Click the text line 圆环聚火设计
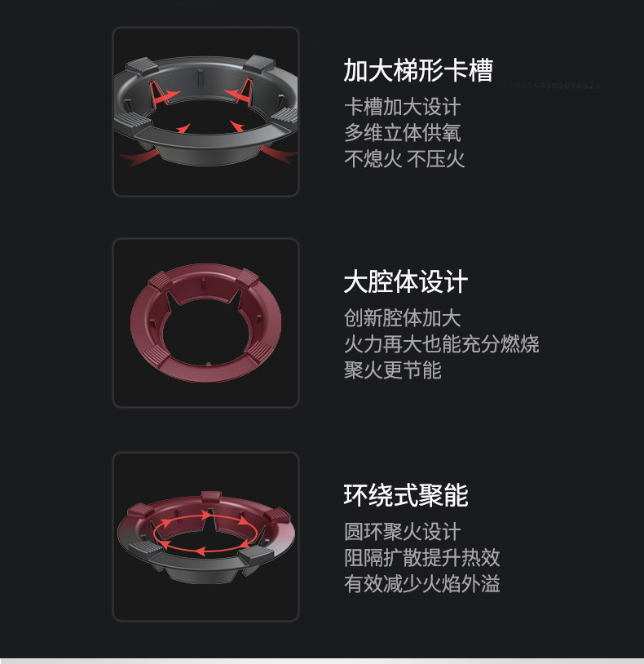 (403, 532)
